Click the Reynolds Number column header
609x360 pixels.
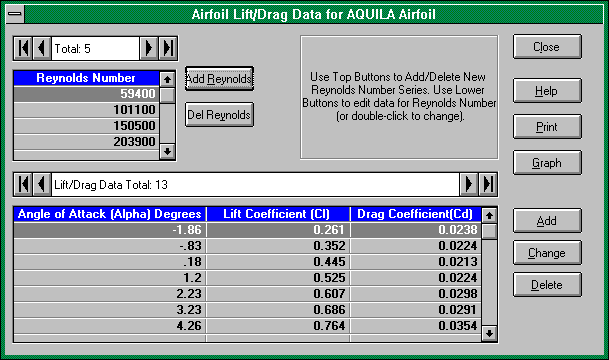(87, 78)
